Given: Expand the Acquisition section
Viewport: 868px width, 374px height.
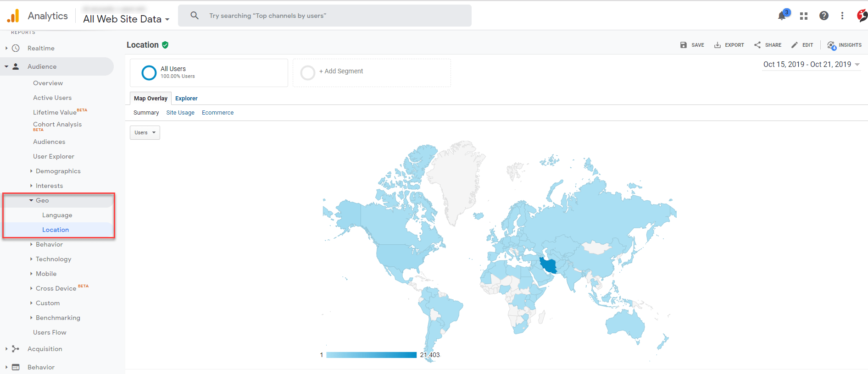Looking at the screenshot, I should point(6,349).
